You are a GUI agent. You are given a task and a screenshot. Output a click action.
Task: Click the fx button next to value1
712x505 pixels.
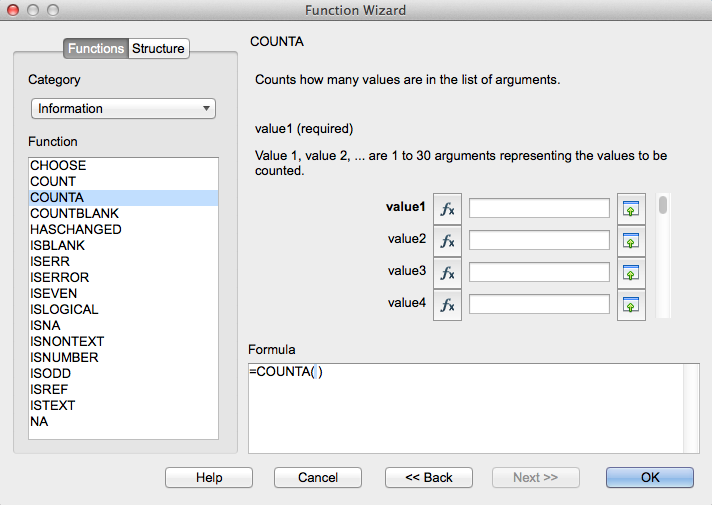tap(447, 208)
